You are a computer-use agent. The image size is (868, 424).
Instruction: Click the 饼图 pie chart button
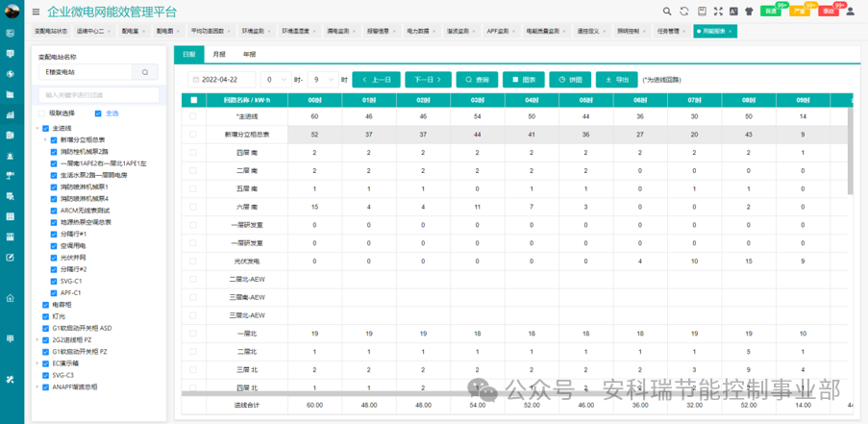tap(570, 80)
